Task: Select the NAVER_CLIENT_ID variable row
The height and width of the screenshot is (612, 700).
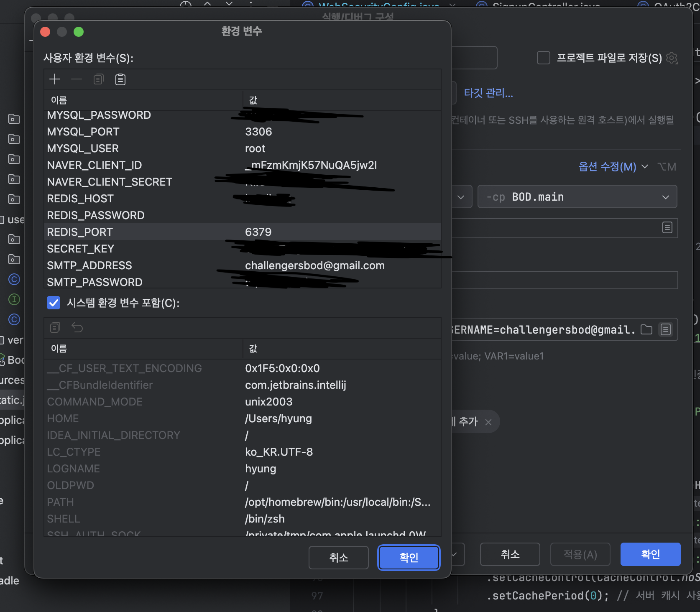Action: (243, 165)
